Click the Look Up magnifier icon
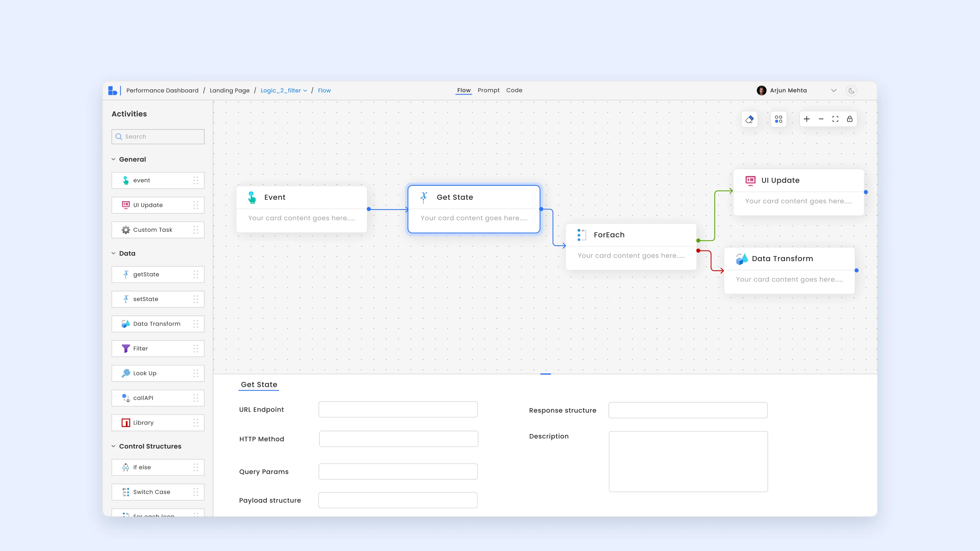 click(x=126, y=373)
